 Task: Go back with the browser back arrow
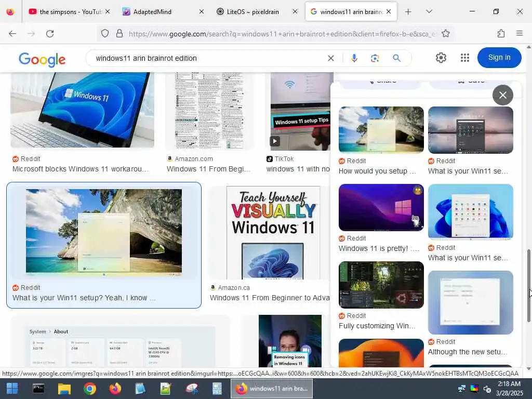(x=12, y=34)
